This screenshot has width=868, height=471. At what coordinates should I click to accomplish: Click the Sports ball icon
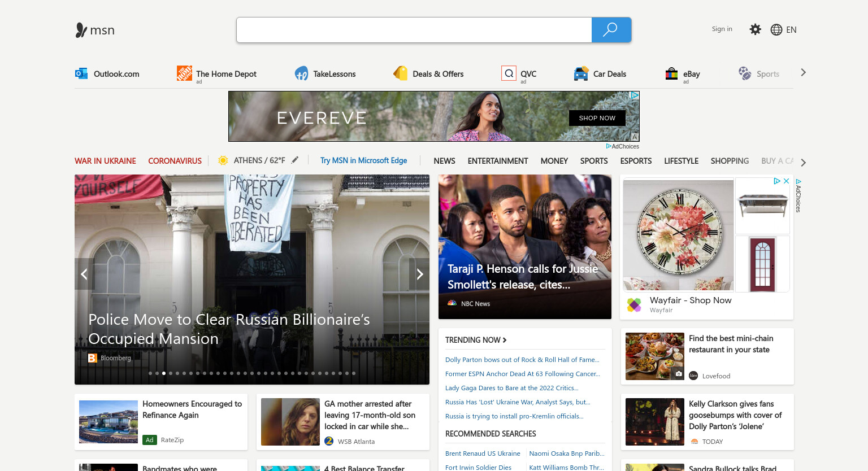tap(745, 73)
